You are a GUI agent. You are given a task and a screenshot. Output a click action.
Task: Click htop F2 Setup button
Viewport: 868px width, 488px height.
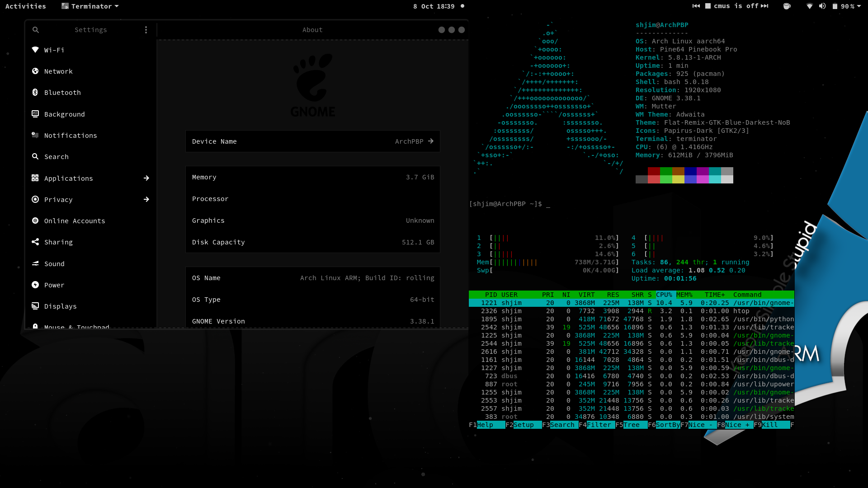[x=524, y=425]
